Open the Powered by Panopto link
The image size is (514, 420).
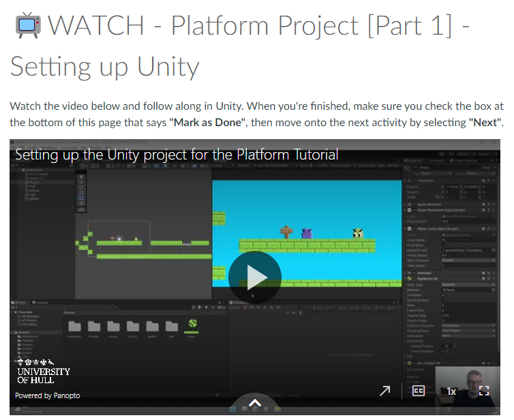pos(48,395)
